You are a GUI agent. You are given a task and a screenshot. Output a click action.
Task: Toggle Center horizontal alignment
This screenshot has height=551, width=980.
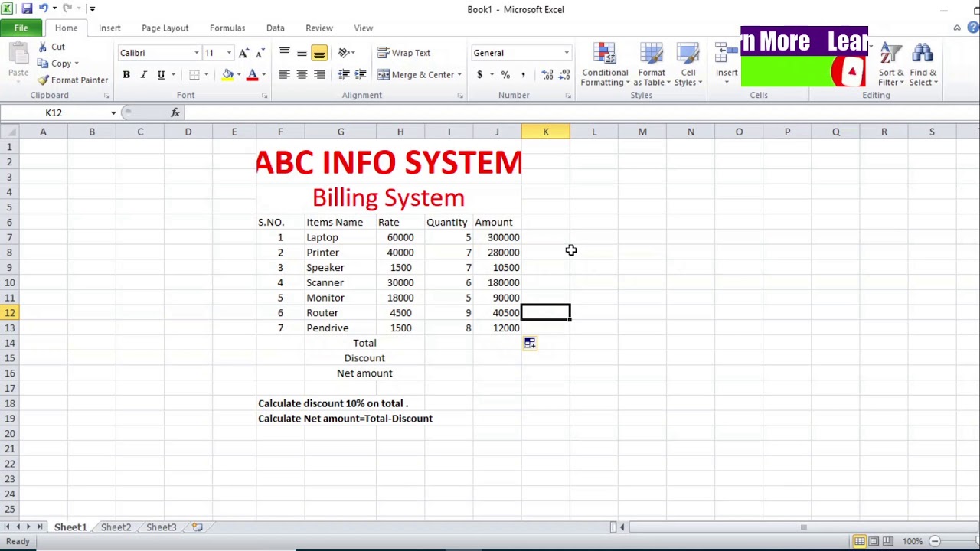point(302,75)
